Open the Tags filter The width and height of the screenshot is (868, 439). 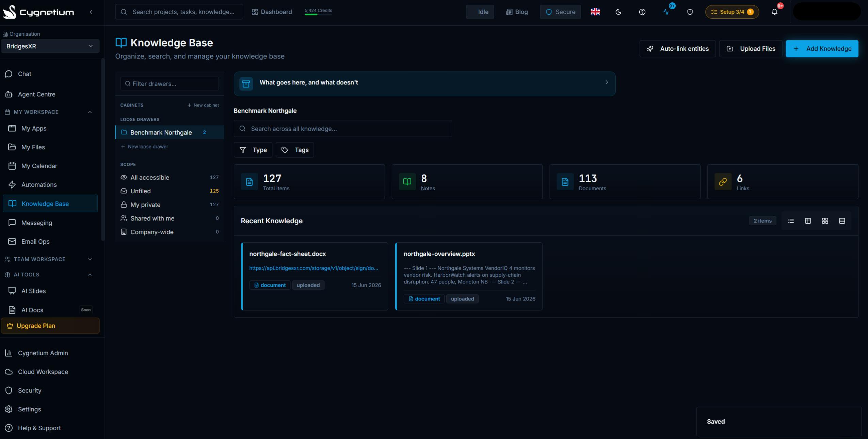coord(295,150)
